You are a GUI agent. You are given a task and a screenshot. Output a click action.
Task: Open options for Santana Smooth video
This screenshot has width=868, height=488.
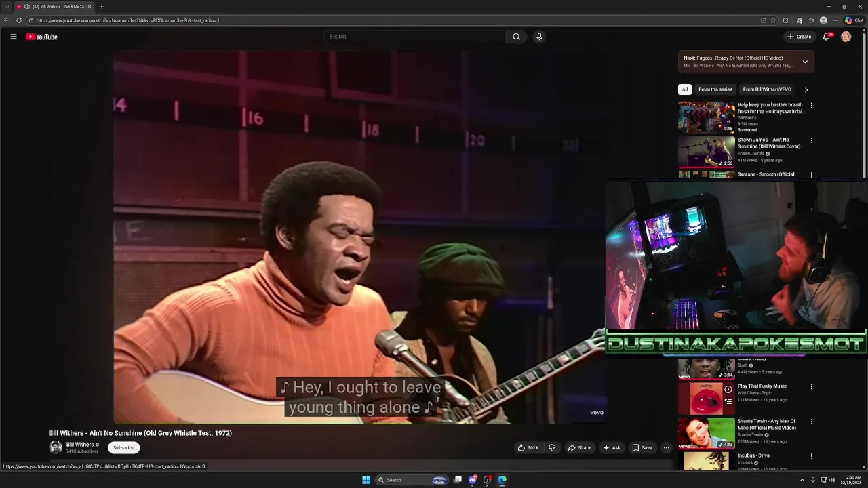(811, 175)
